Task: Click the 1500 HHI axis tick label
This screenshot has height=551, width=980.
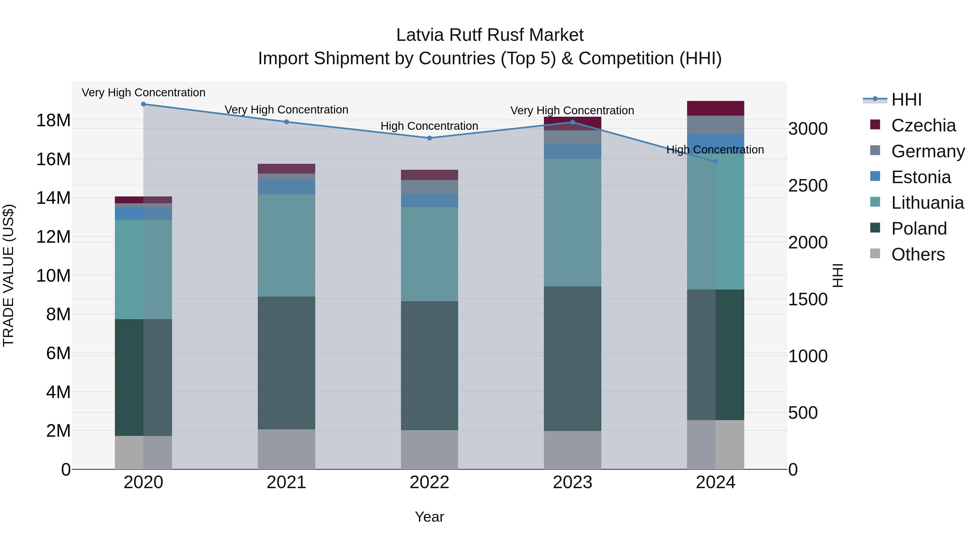Action: (x=808, y=299)
